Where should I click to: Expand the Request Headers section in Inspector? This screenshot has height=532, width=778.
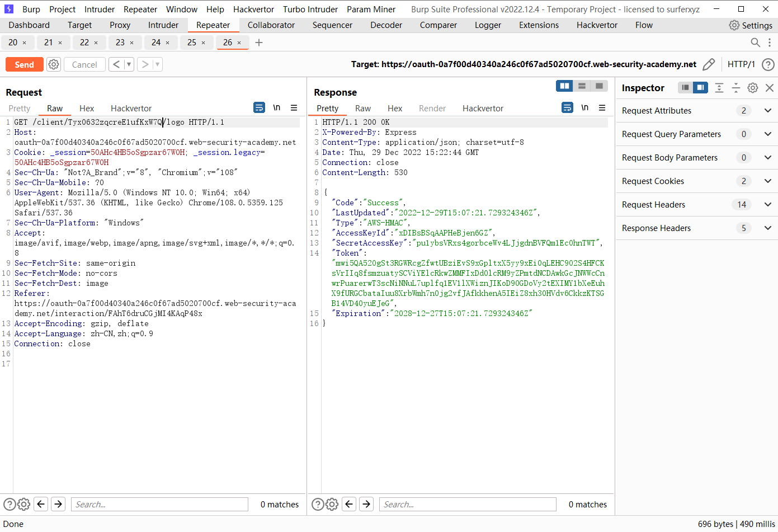pos(768,204)
